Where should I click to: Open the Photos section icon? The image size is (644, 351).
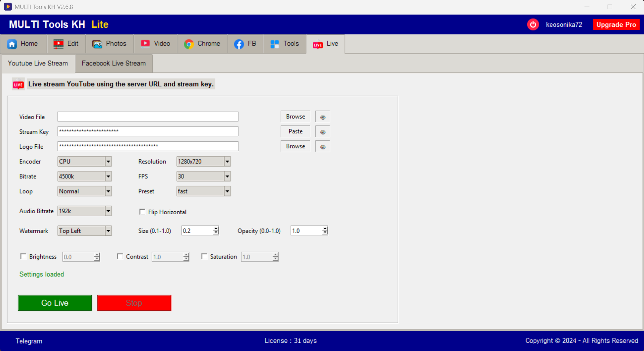tap(97, 44)
